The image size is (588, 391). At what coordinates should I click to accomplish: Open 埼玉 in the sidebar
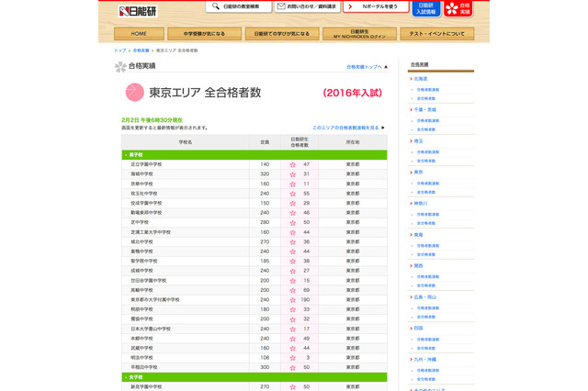coord(418,141)
